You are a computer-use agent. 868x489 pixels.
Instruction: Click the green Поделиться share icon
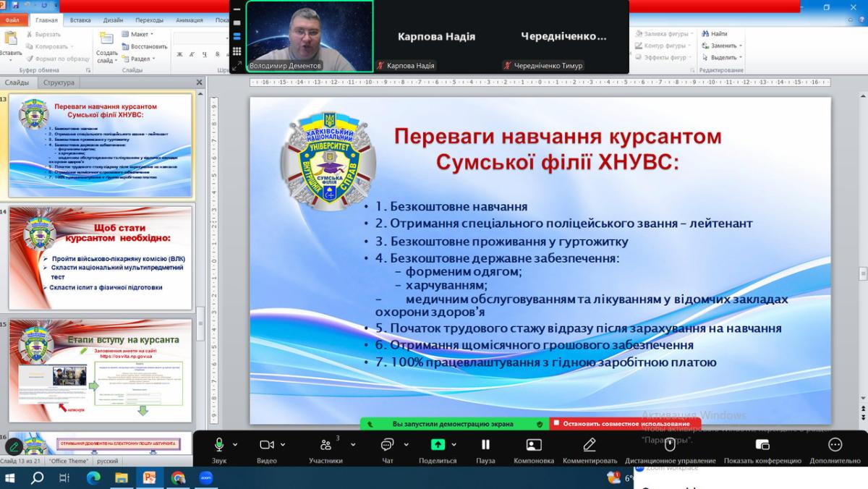(x=438, y=445)
